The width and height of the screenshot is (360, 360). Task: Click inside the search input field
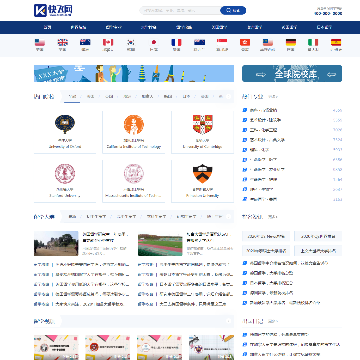(180, 10)
